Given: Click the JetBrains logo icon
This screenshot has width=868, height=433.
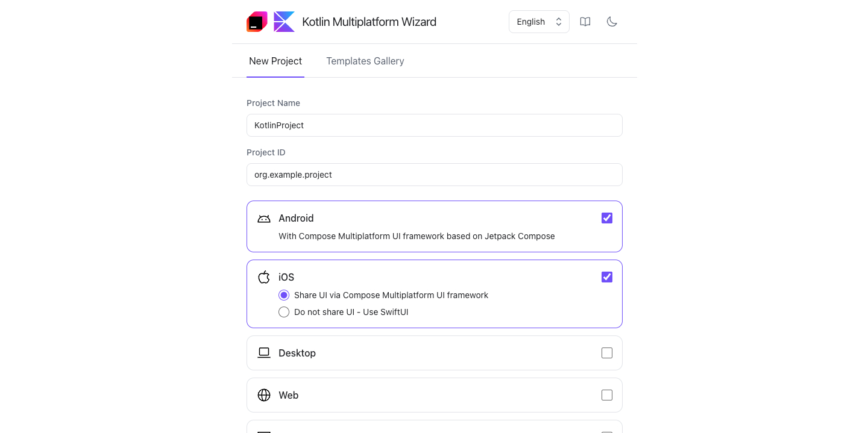Looking at the screenshot, I should point(257,21).
